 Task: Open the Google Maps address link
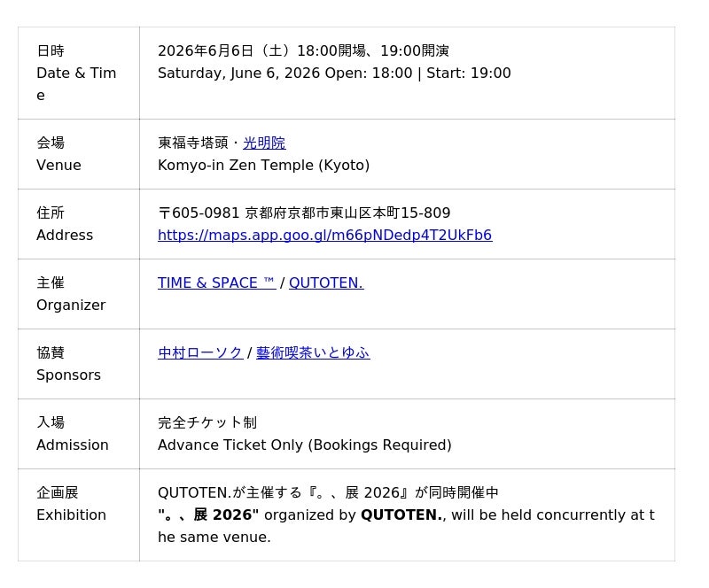point(324,235)
